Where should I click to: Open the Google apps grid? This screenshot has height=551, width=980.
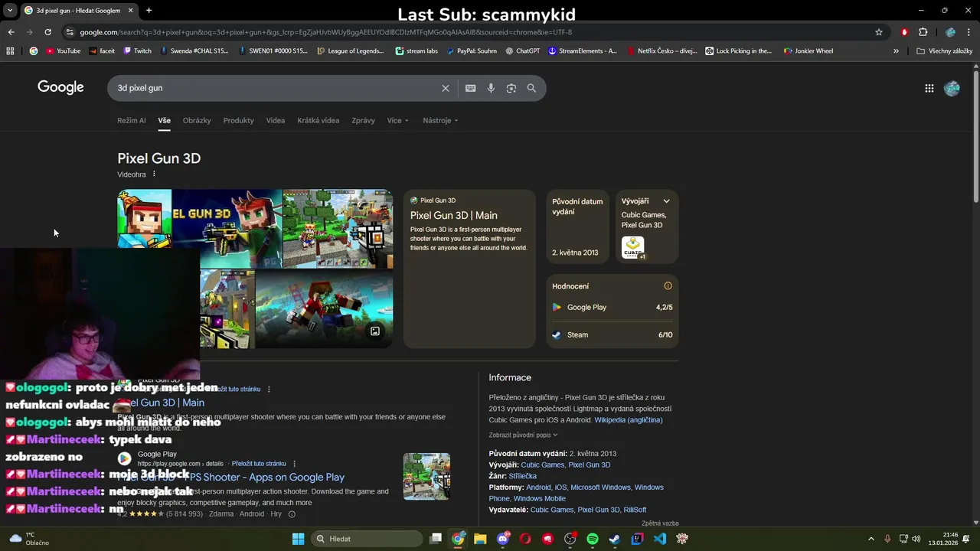(x=929, y=88)
